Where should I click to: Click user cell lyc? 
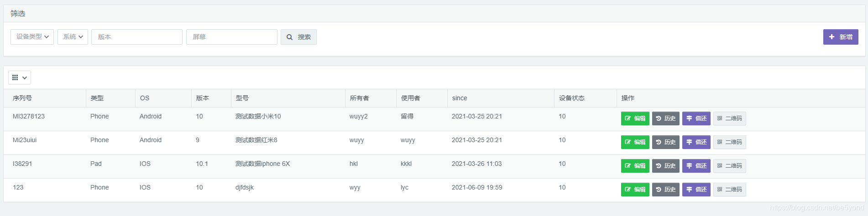click(x=405, y=187)
